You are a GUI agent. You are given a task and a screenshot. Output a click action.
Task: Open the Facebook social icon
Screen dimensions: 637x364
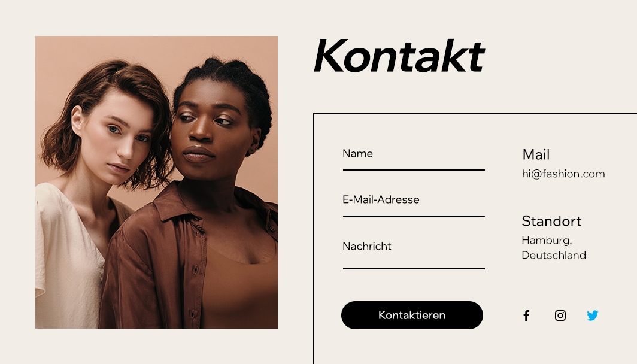click(x=526, y=316)
